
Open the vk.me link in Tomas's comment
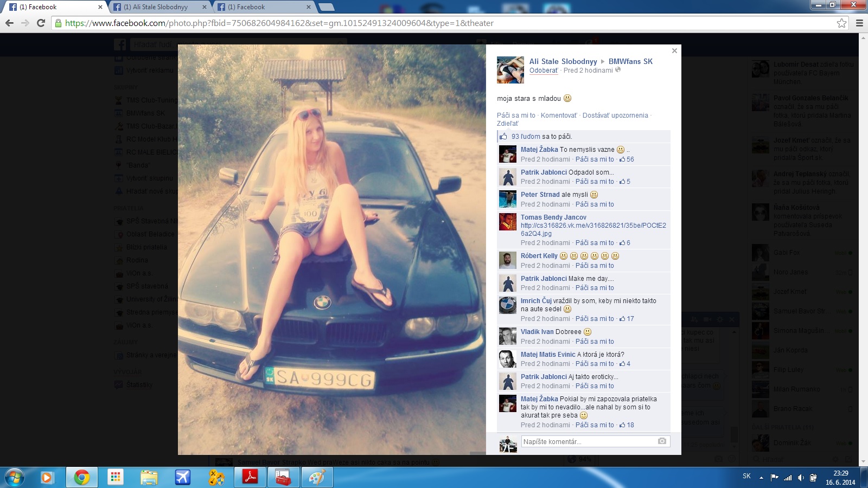click(x=593, y=226)
